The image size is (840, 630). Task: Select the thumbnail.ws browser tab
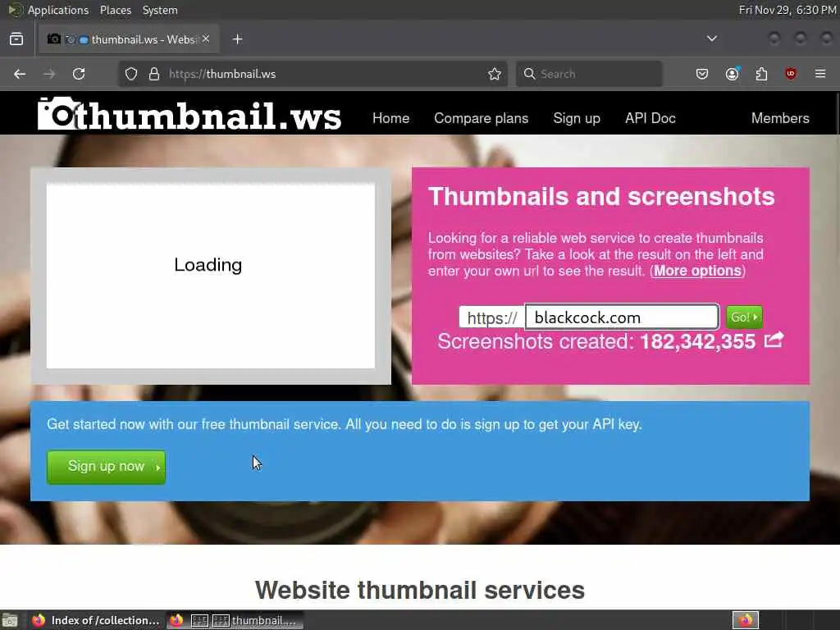click(x=129, y=39)
